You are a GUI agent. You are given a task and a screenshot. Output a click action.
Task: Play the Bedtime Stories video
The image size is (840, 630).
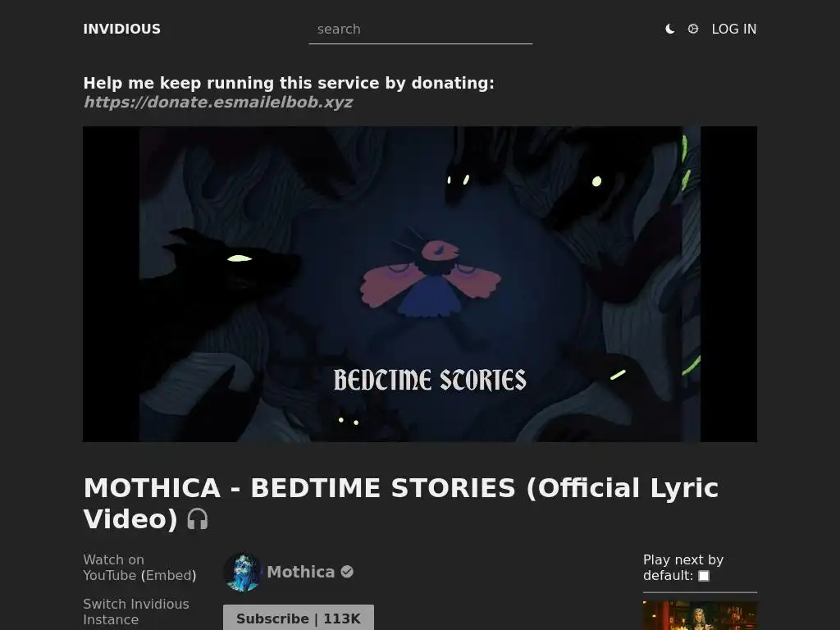point(420,284)
